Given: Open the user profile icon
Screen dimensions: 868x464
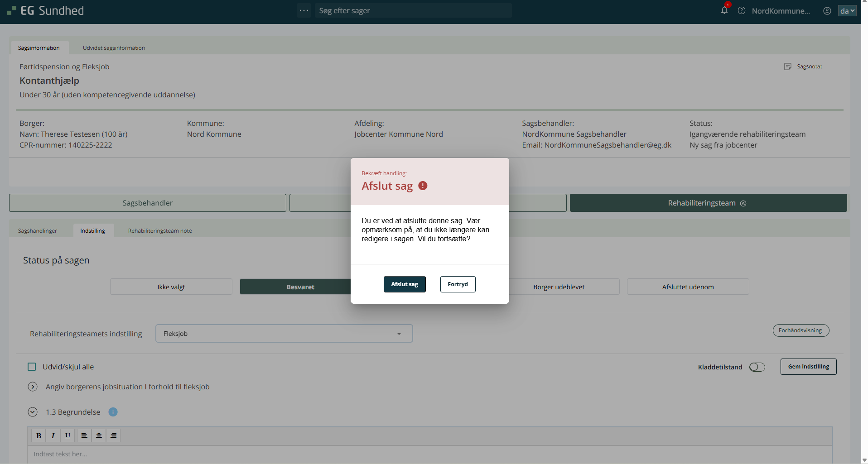Looking at the screenshot, I should [x=827, y=11].
